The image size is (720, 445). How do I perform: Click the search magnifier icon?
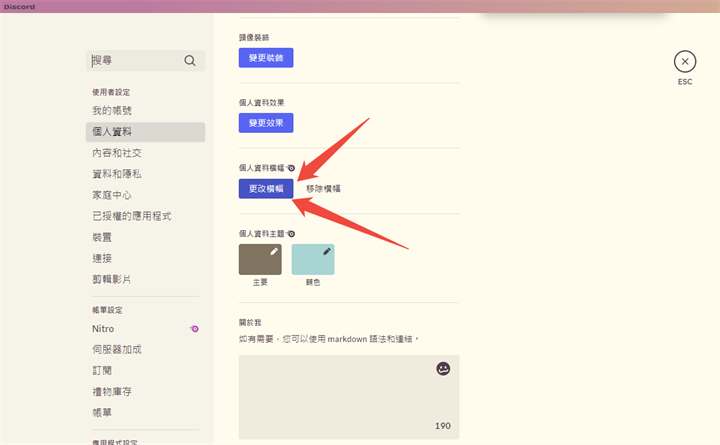pyautogui.click(x=190, y=61)
